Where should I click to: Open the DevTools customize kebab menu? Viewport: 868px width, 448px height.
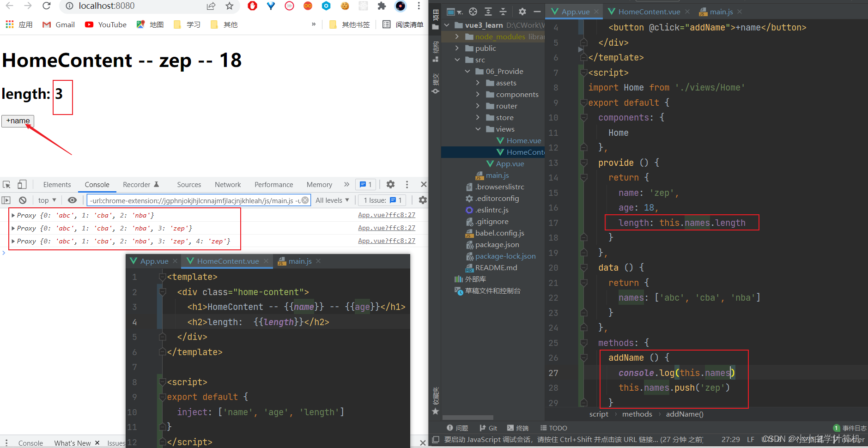407,184
